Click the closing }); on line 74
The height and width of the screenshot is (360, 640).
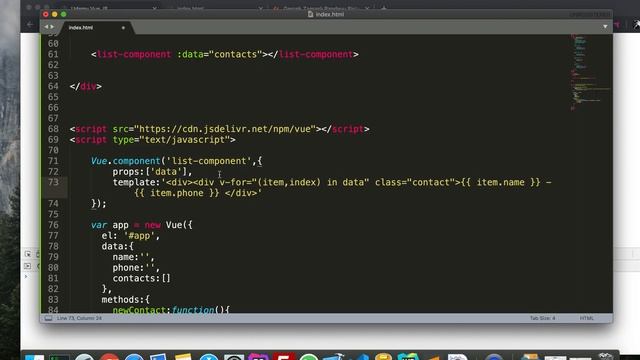click(99, 204)
